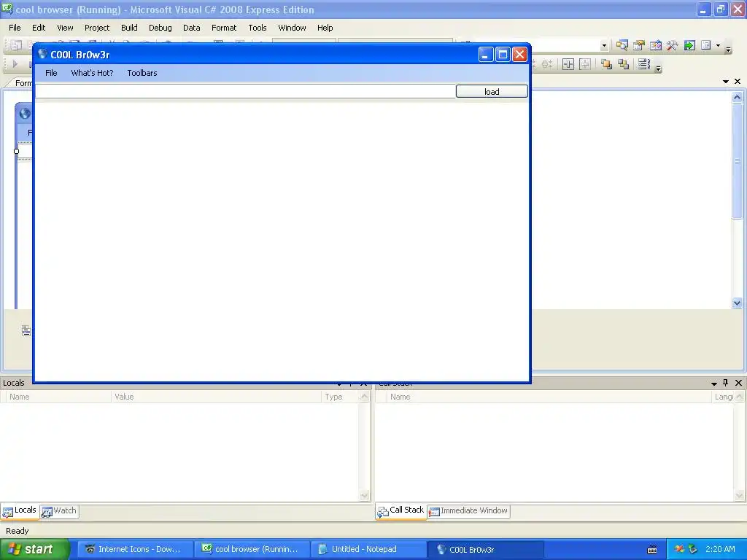This screenshot has width=747, height=560.
Task: Open Visual C# File menu
Action: click(x=15, y=28)
